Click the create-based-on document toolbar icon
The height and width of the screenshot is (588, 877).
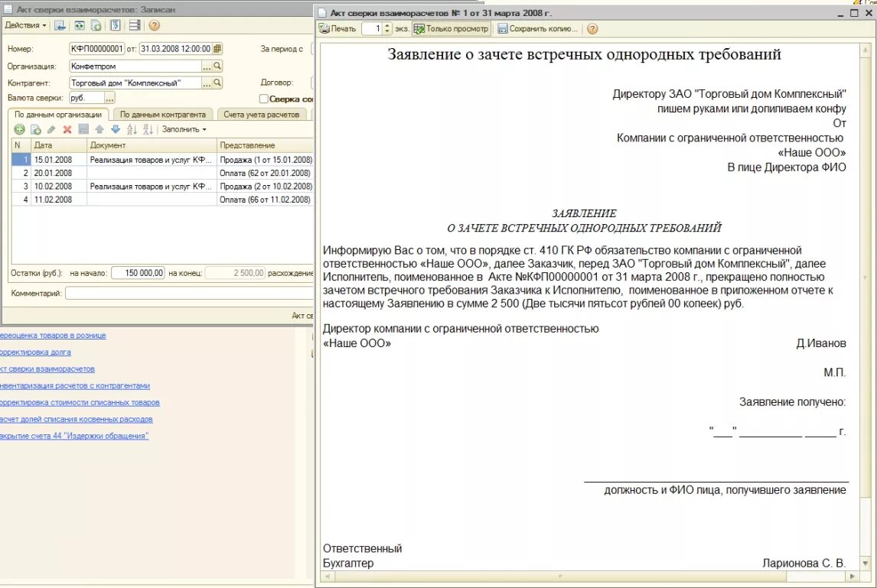pyautogui.click(x=96, y=25)
